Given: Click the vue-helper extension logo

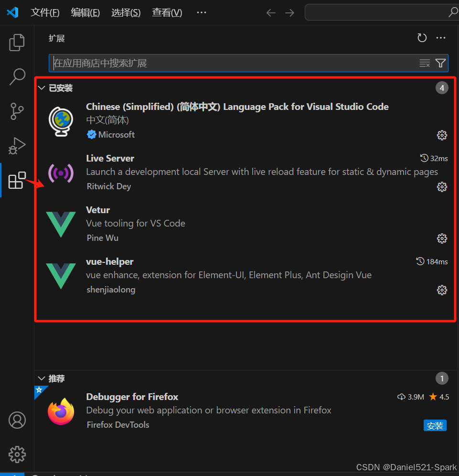Looking at the screenshot, I should click(61, 276).
